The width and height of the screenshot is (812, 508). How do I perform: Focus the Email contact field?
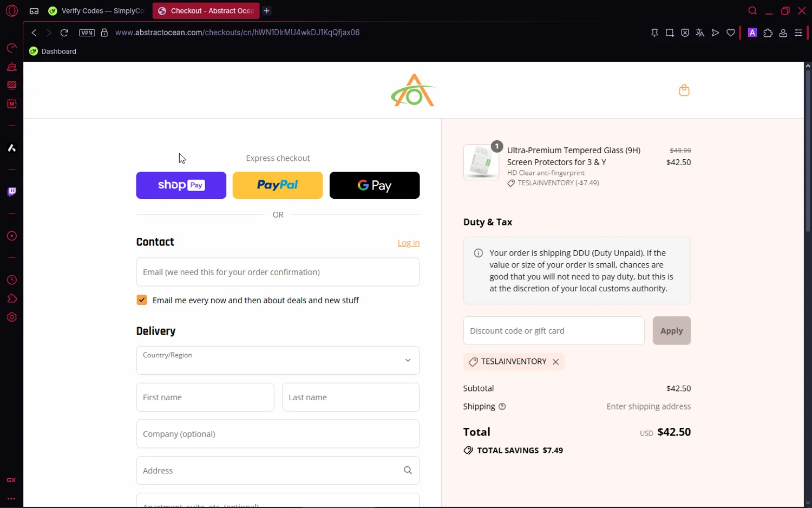tap(278, 272)
